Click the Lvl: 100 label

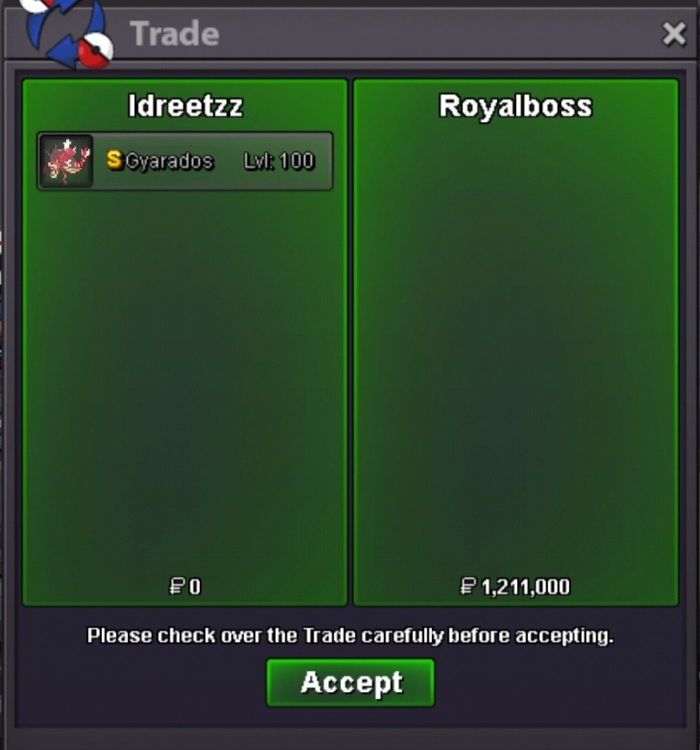(x=279, y=161)
